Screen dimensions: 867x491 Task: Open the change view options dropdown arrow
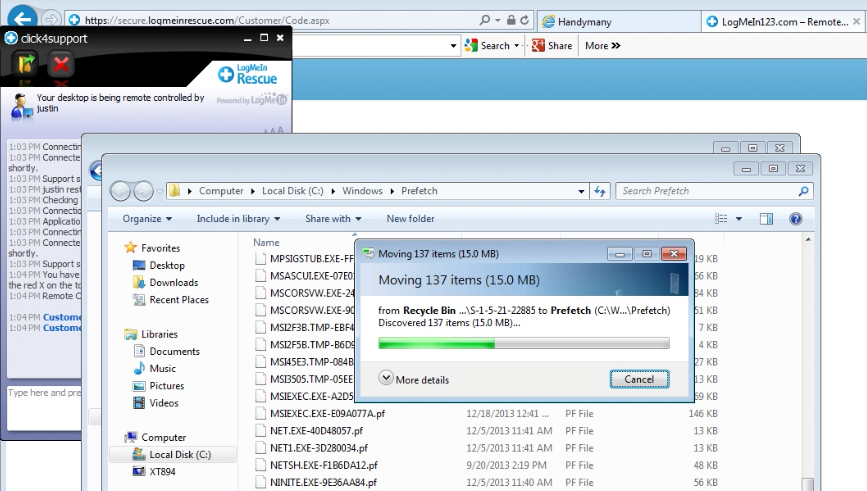(x=739, y=219)
